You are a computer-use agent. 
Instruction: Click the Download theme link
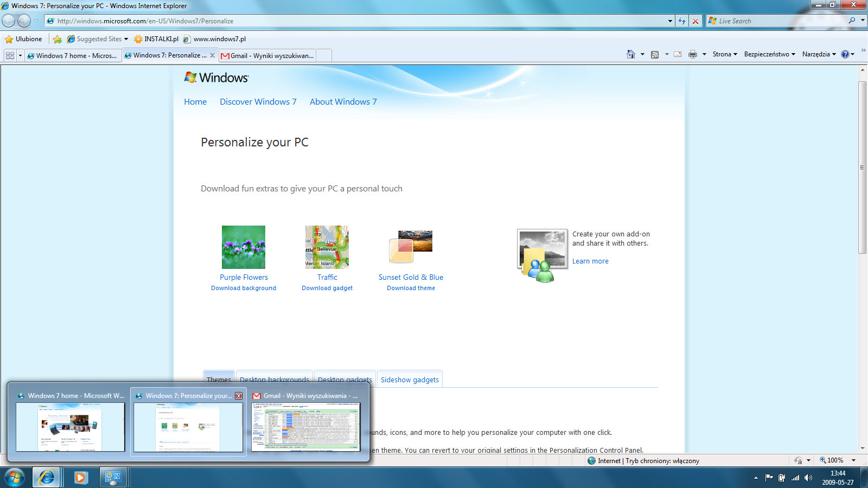(411, 288)
